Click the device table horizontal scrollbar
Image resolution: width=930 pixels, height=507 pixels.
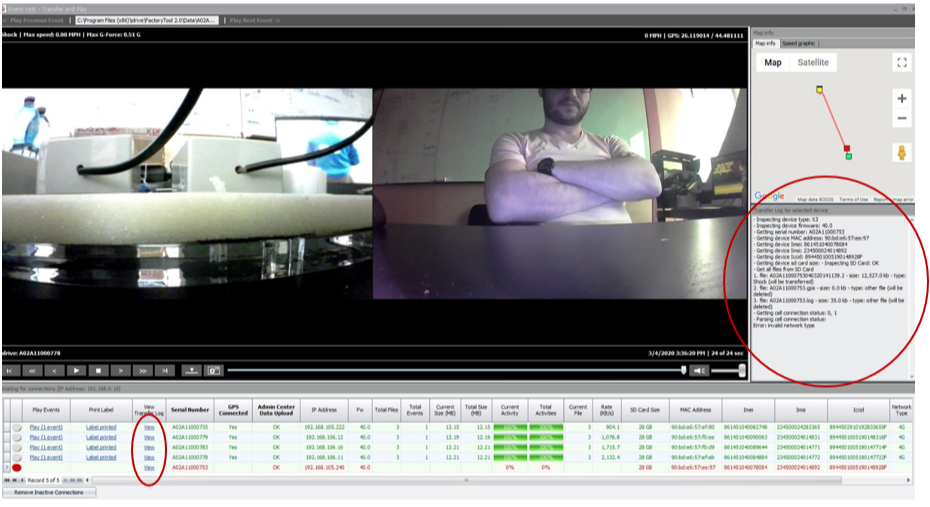pyautogui.click(x=466, y=480)
